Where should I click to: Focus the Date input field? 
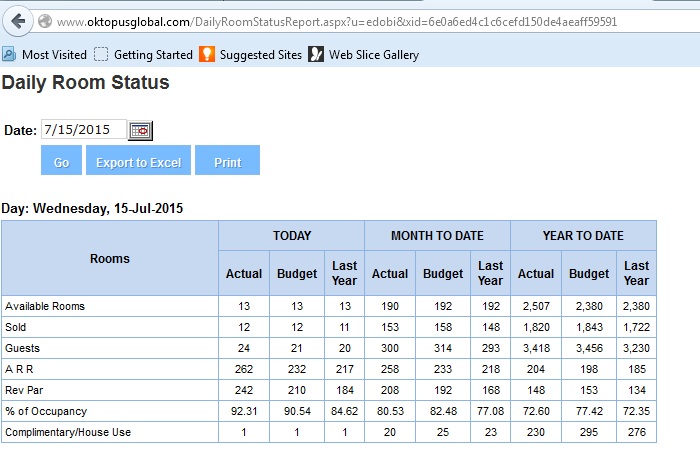(x=83, y=130)
